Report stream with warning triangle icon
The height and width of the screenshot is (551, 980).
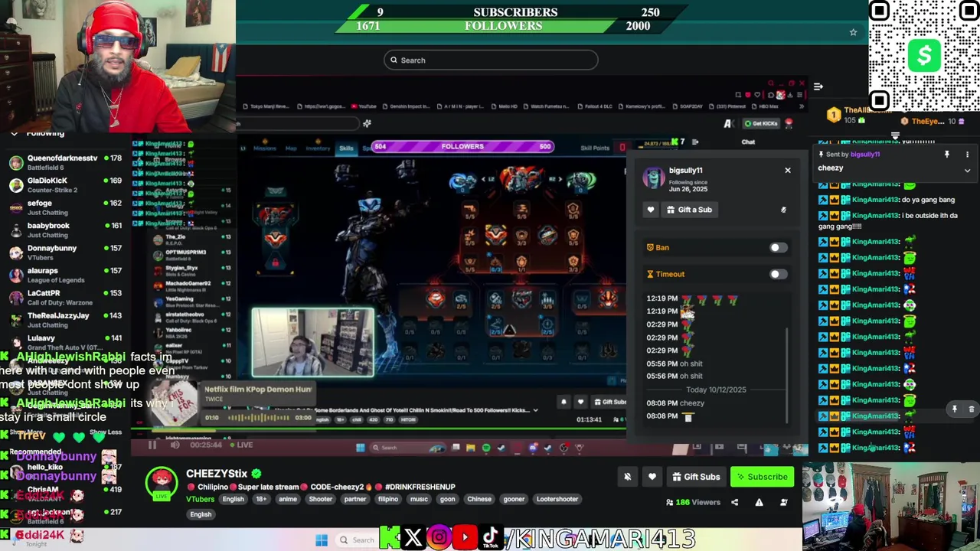pos(759,503)
